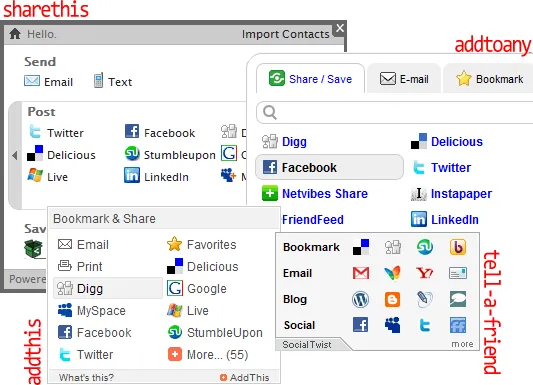Choose LinkedIn in AddToAny list
533x385 pixels.
pyautogui.click(x=445, y=219)
